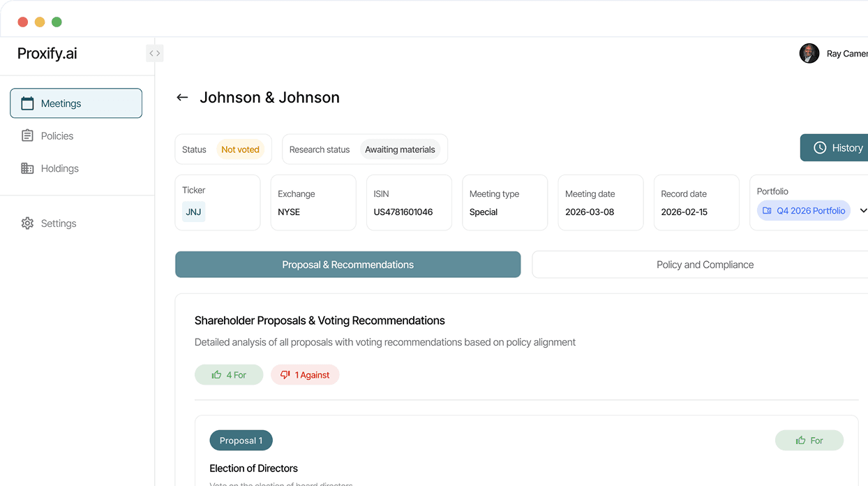Screen dimensions: 868x486
Task: Click the macOS yellow minimize window button
Action: (40, 22)
